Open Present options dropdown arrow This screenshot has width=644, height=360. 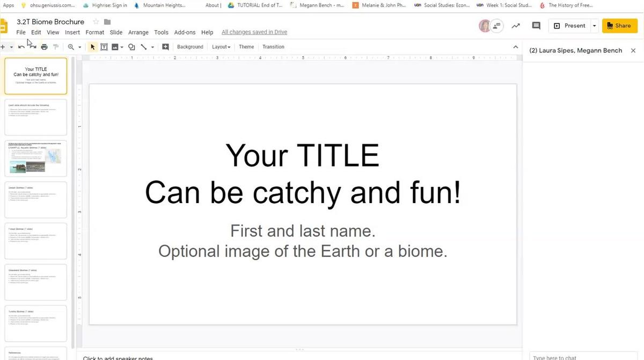coord(594,26)
